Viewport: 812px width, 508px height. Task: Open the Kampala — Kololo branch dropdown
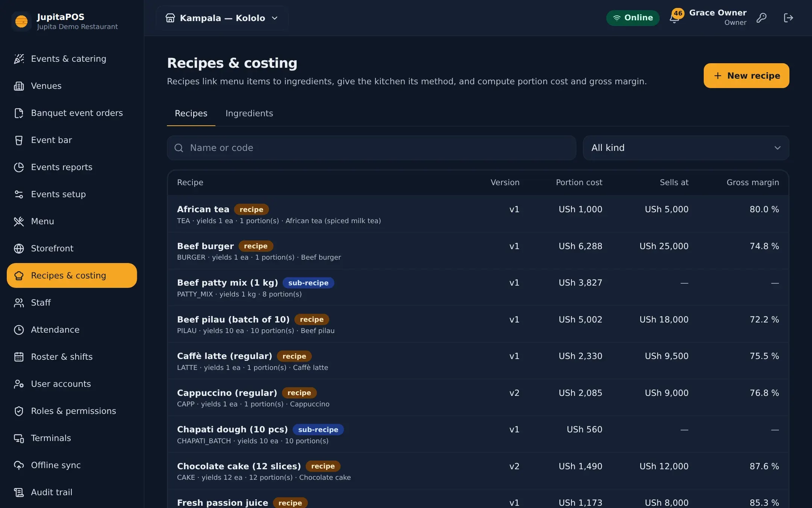(x=222, y=18)
